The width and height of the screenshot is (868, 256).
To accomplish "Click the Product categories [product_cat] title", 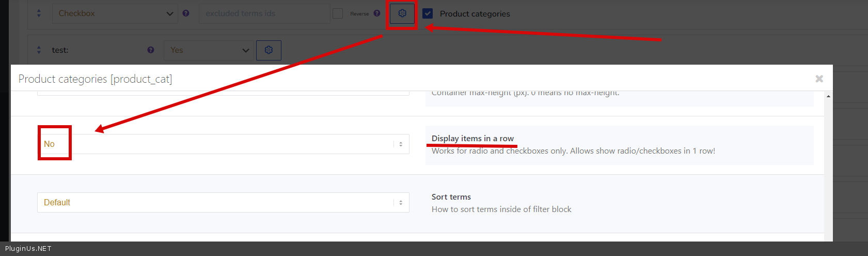I will (95, 79).
